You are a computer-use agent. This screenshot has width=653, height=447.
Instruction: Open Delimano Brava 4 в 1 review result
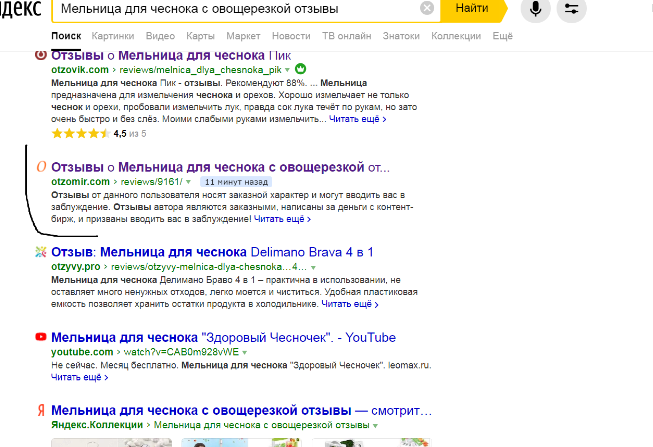(212, 252)
